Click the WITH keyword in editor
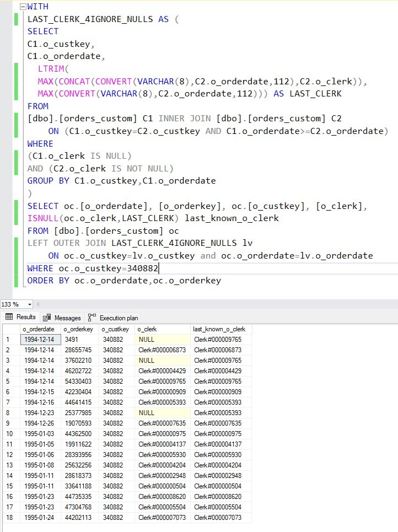This screenshot has height=532, width=398. point(37,7)
